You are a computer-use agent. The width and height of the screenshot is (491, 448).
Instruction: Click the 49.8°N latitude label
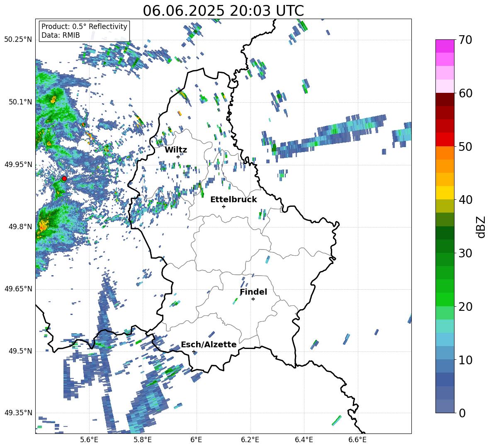(x=21, y=227)
